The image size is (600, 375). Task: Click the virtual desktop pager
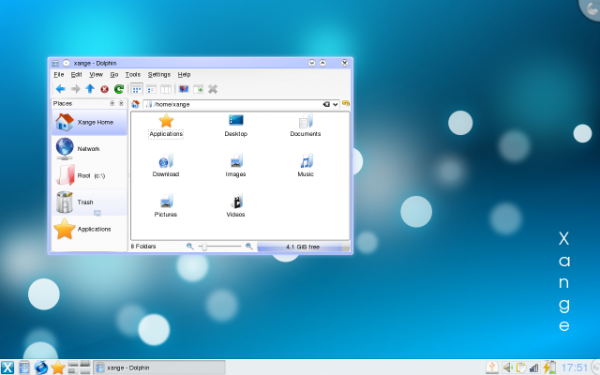coord(79,368)
